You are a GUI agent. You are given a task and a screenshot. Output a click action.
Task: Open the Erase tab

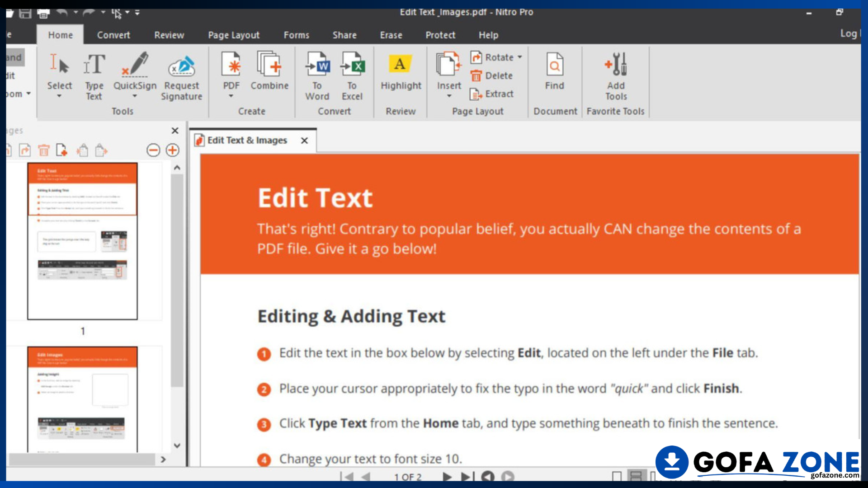391,35
